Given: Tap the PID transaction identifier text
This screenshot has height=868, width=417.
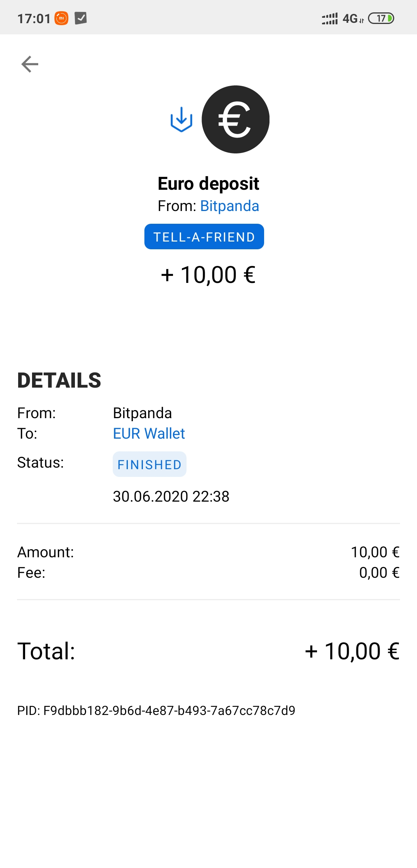Looking at the screenshot, I should pos(156,710).
